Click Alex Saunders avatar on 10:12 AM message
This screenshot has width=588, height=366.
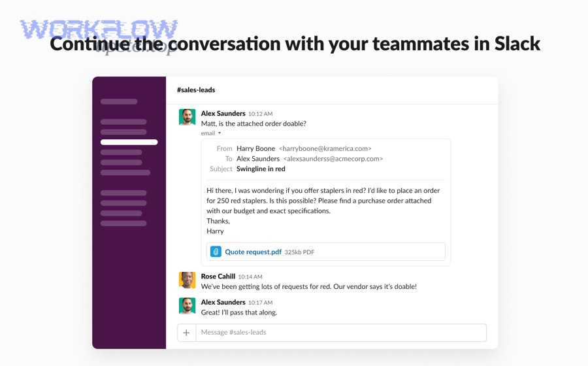tap(187, 117)
